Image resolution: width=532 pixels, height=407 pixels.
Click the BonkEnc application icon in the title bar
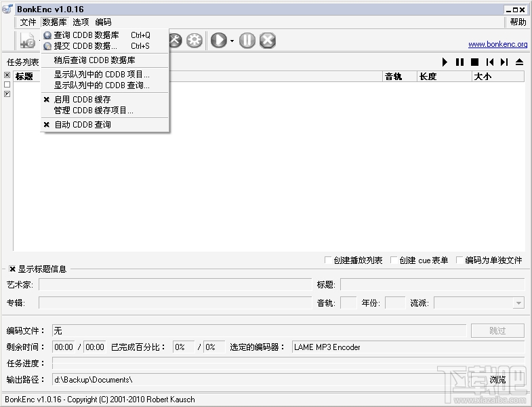click(7, 9)
